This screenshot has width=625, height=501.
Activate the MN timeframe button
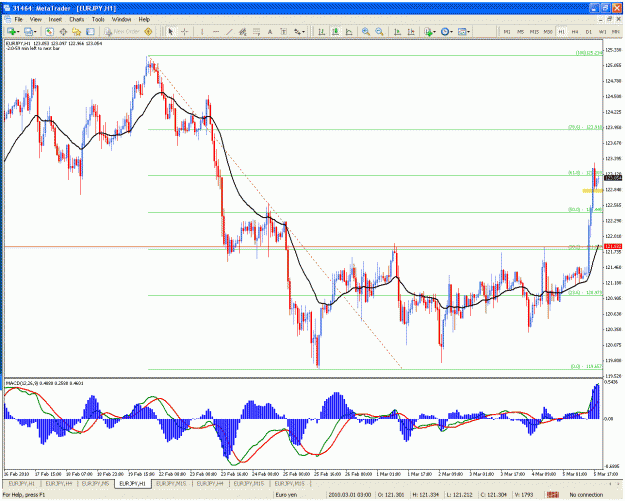click(616, 32)
